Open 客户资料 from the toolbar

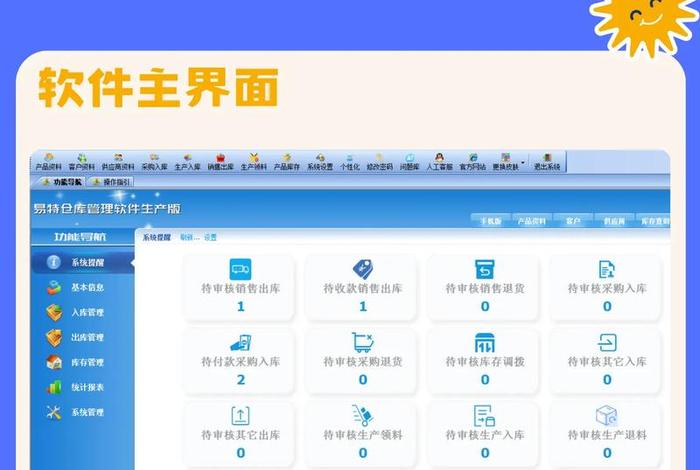click(x=82, y=162)
